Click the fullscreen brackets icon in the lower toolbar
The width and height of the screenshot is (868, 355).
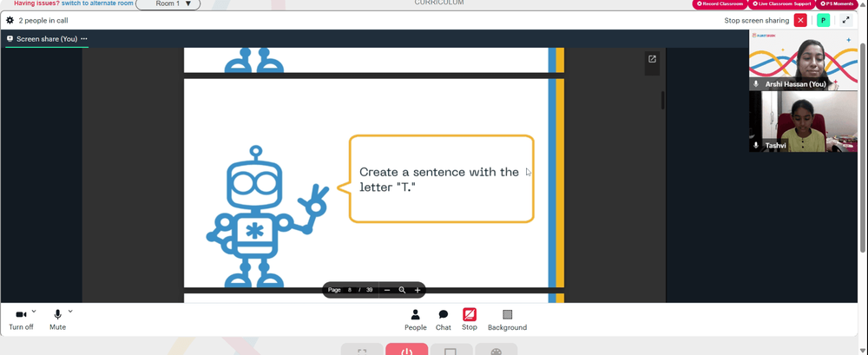point(362,352)
